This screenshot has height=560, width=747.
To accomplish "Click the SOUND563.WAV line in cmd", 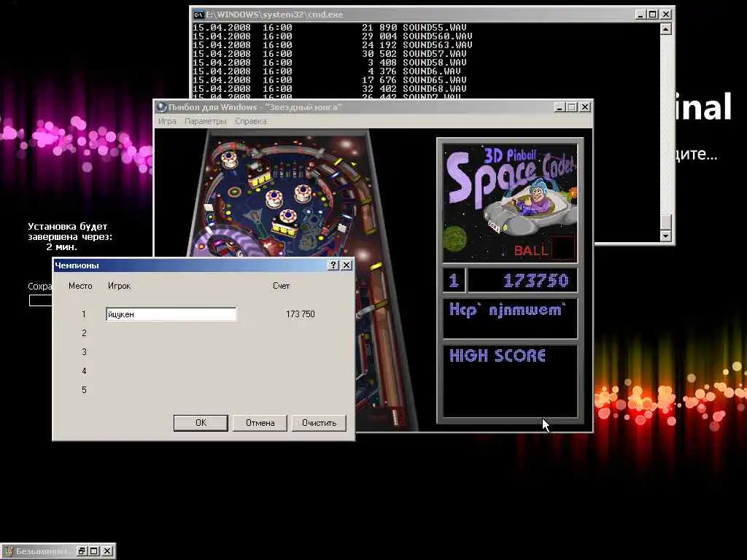I will 333,45.
